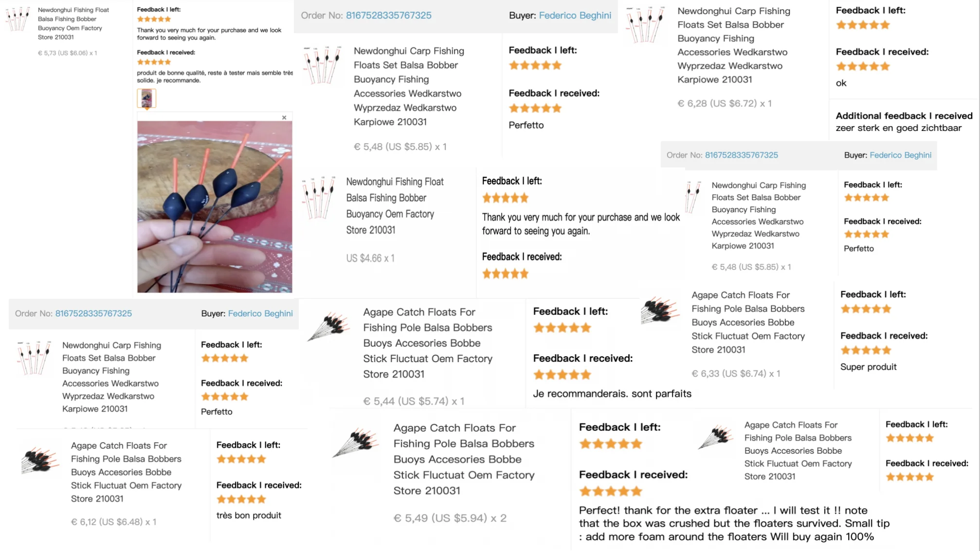Click Agape Catch Floats image beside €5,49 x 2 listing
The image size is (980, 551).
click(356, 442)
